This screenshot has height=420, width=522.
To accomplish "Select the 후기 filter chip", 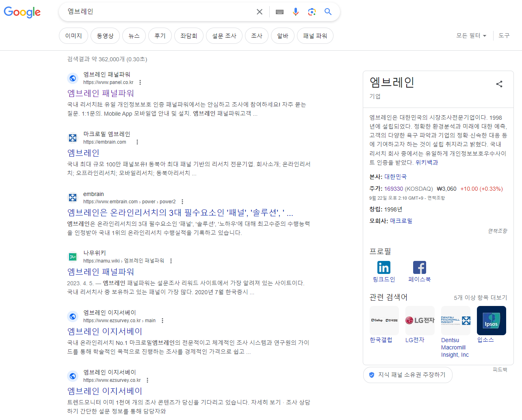I will 160,36.
